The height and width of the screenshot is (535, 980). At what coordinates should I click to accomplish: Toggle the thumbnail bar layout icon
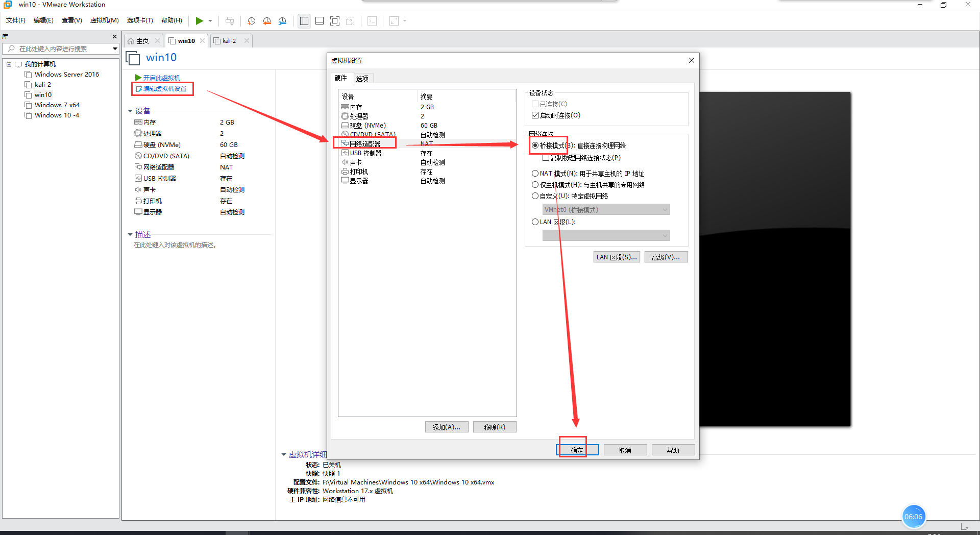(x=320, y=21)
